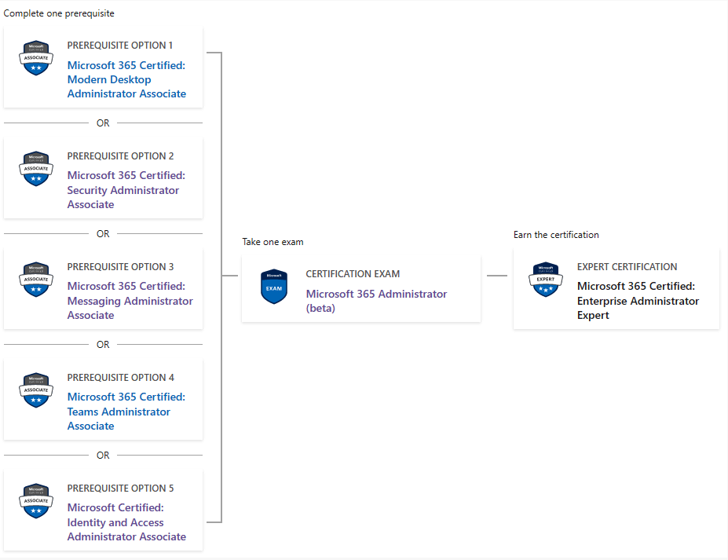Viewport: 728px width, 560px height.
Task: Click 'PREREQUISITE OPTION 1' heading text
Action: [x=120, y=45]
